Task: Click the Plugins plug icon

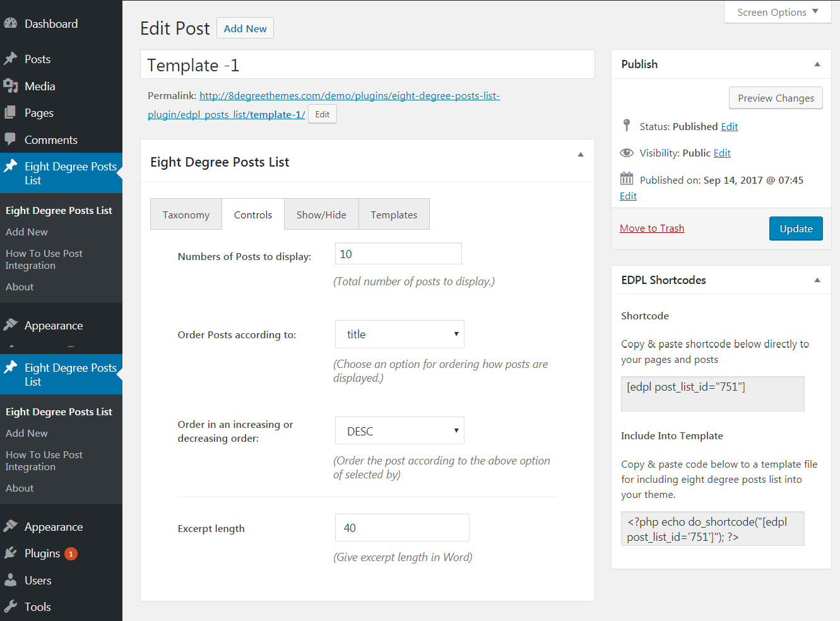Action: pos(10,553)
